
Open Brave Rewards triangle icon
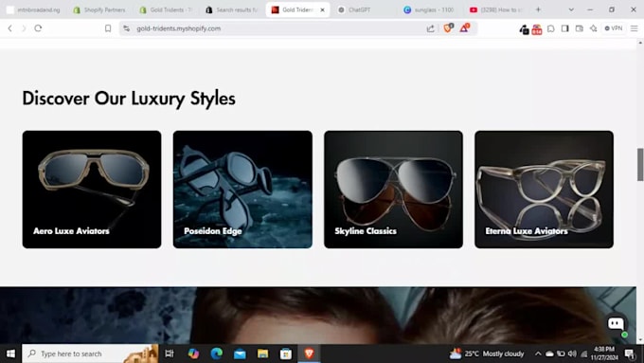[x=464, y=27]
